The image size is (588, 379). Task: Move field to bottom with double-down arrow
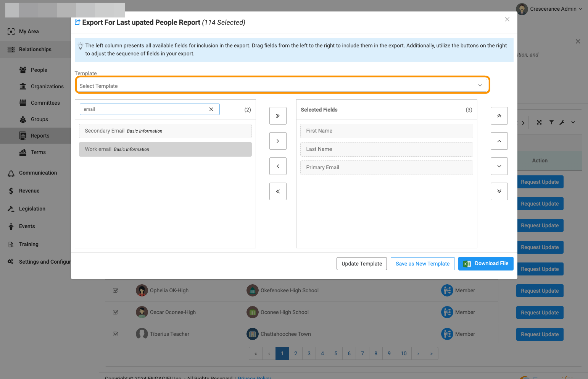(499, 191)
